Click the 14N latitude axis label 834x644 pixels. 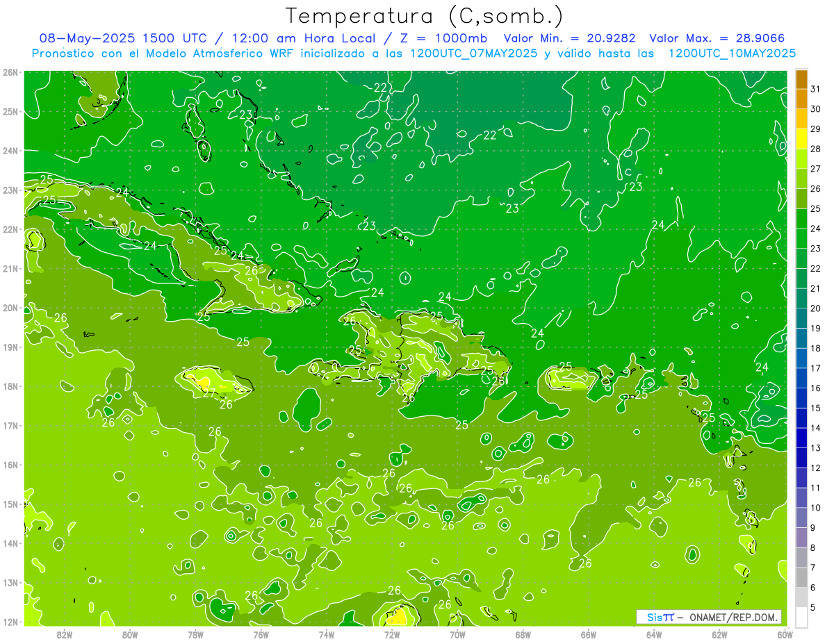10,543
